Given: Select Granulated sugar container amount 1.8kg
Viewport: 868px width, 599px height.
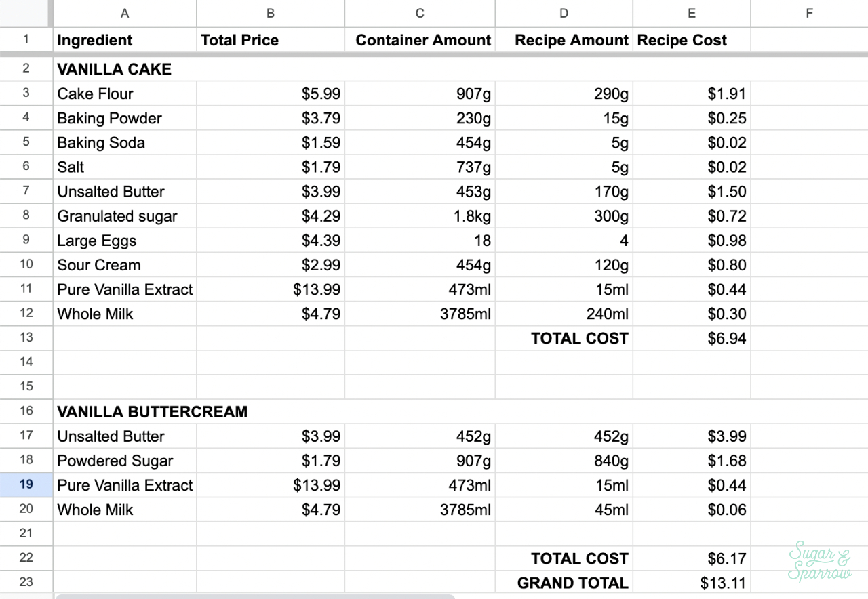Looking at the screenshot, I should (x=420, y=216).
